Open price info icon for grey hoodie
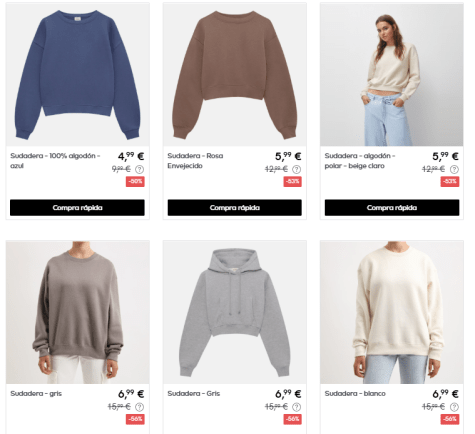475x434 pixels. coord(296,407)
